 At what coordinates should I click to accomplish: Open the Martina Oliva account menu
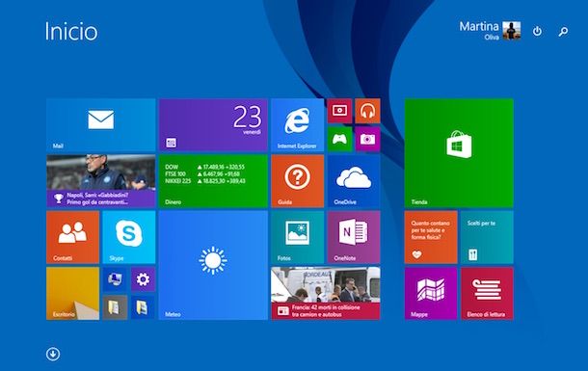[x=490, y=31]
